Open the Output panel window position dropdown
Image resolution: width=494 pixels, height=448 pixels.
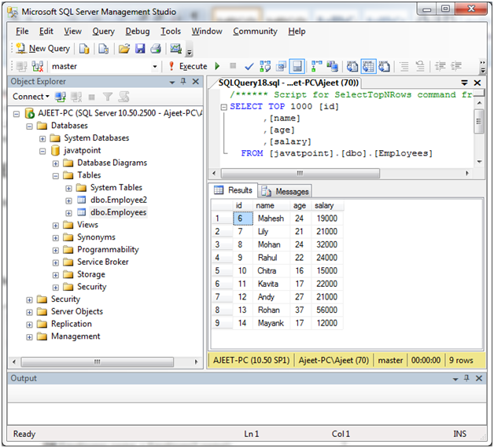tap(455, 379)
